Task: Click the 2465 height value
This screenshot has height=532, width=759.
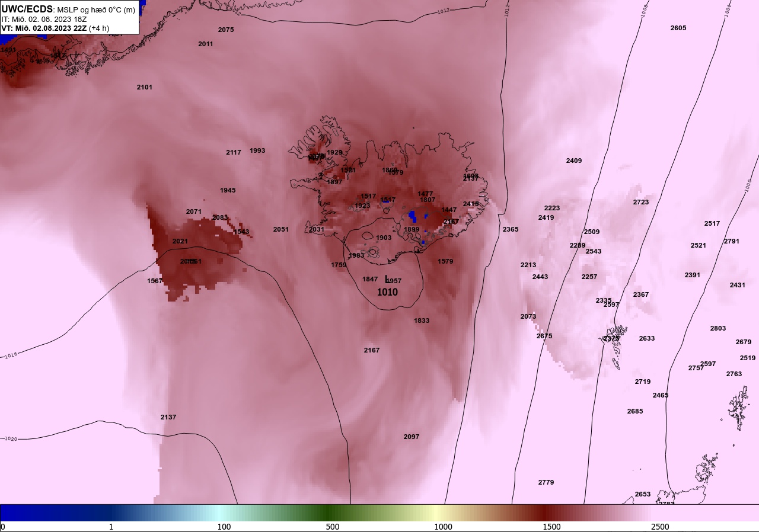Action: click(661, 395)
